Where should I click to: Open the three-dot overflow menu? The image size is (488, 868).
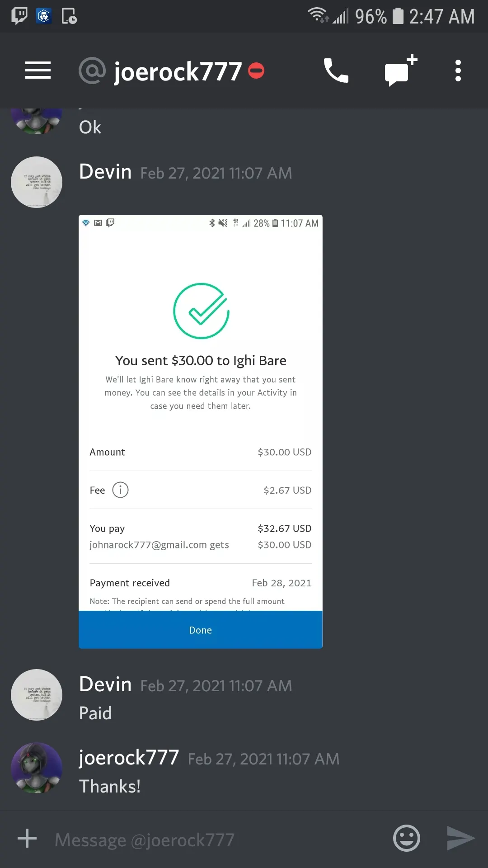point(458,71)
